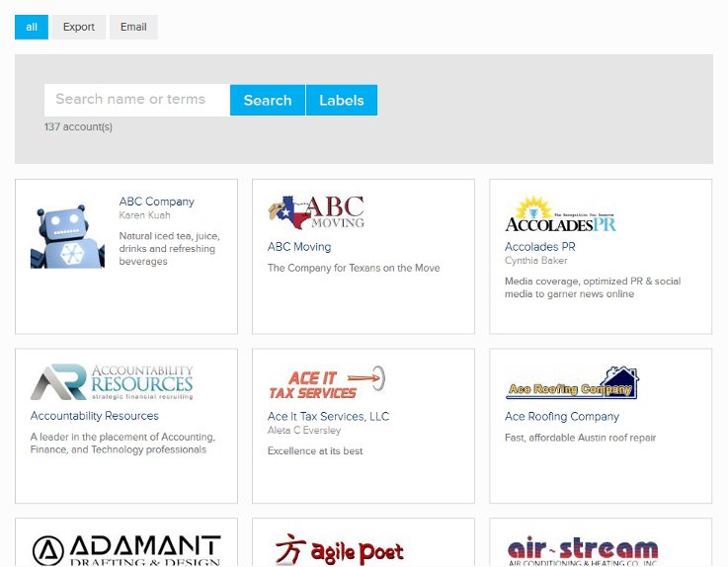The height and width of the screenshot is (567, 728).
Task: Click the Ace Roofing Company logo
Action: tap(573, 382)
